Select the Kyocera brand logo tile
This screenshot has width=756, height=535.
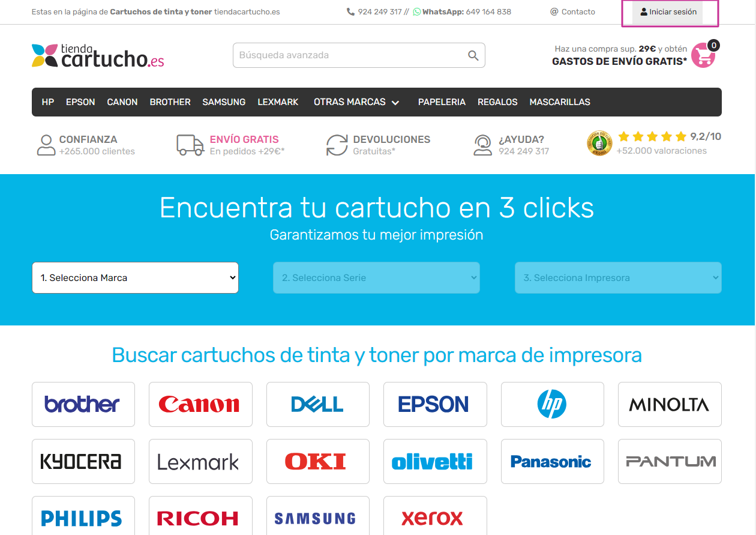tap(83, 461)
